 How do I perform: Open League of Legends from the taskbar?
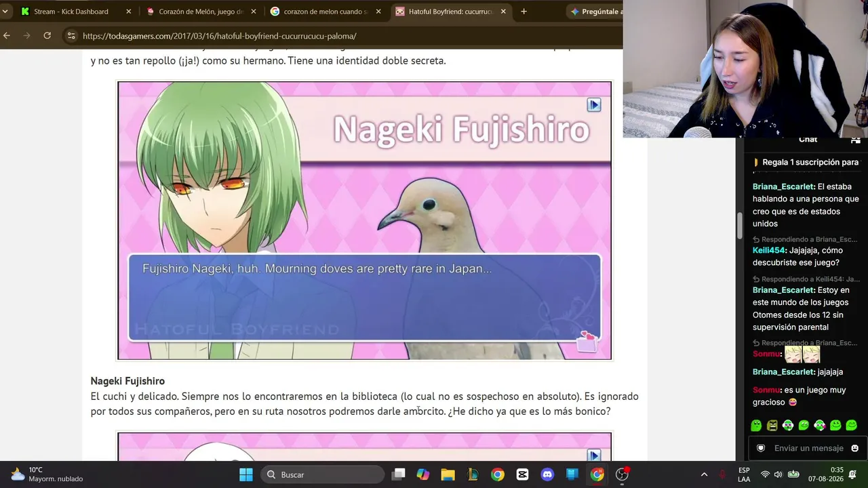[x=473, y=474]
